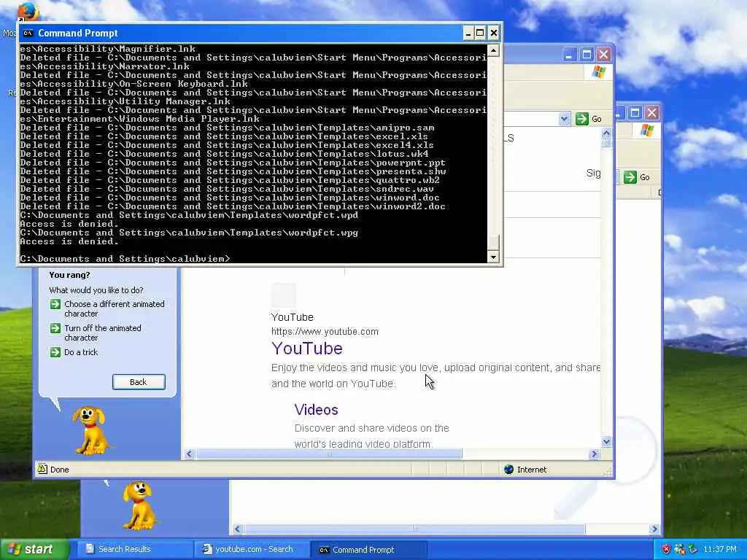This screenshot has width=747, height=560.
Task: Click the https://www.youtube.com URL text
Action: click(x=325, y=332)
